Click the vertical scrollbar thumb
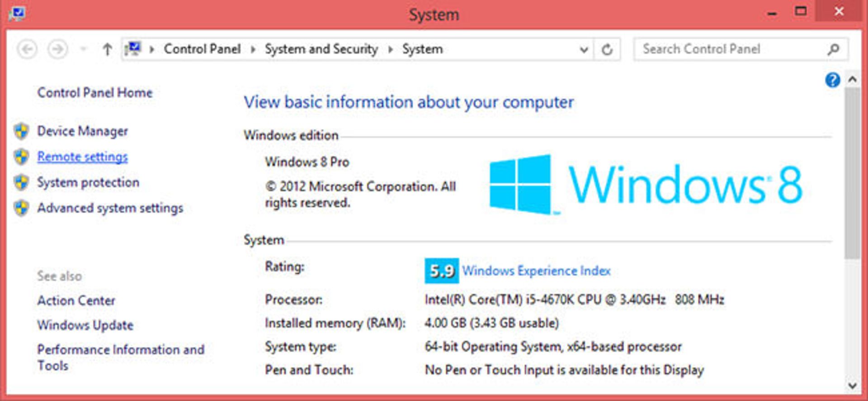The width and height of the screenshot is (868, 401). point(853,173)
